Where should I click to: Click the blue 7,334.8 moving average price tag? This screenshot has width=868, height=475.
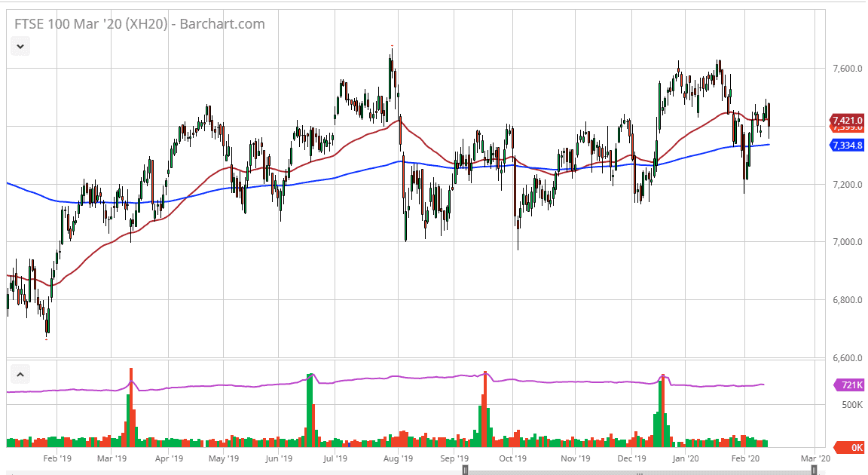[x=845, y=146]
